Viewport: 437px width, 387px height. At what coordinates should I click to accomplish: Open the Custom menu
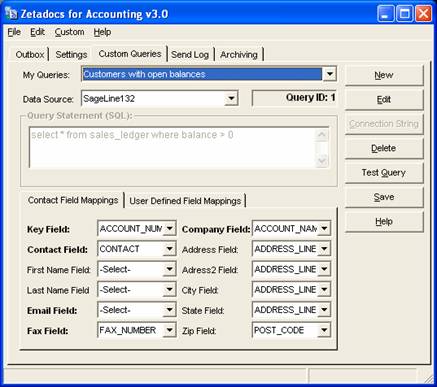pyautogui.click(x=69, y=32)
